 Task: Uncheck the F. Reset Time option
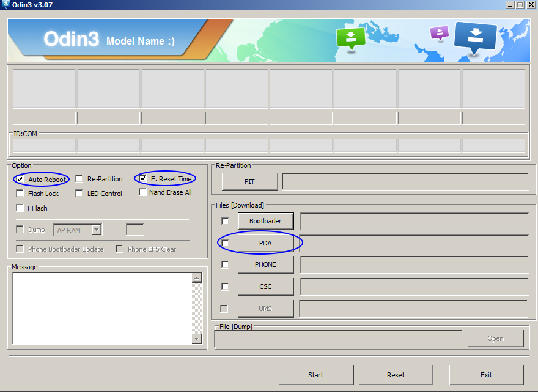[x=142, y=178]
